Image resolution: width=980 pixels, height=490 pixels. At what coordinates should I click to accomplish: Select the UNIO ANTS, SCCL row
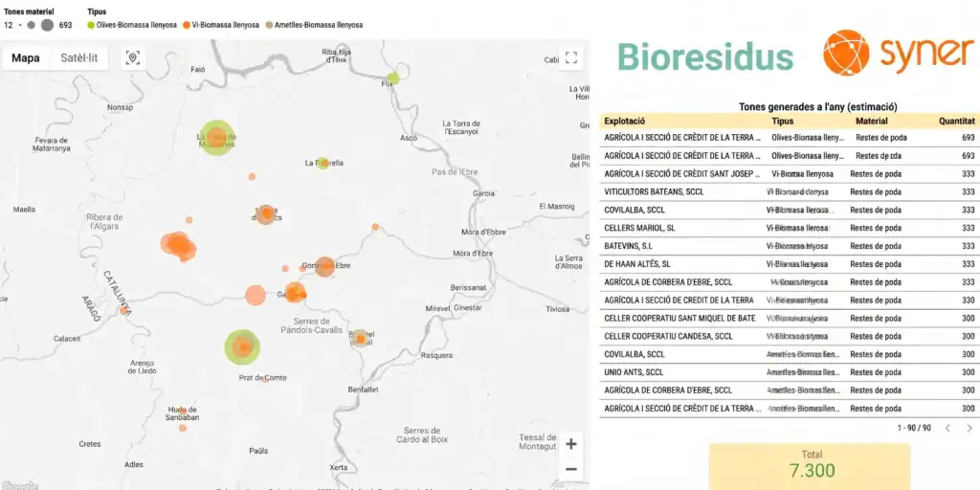(790, 372)
